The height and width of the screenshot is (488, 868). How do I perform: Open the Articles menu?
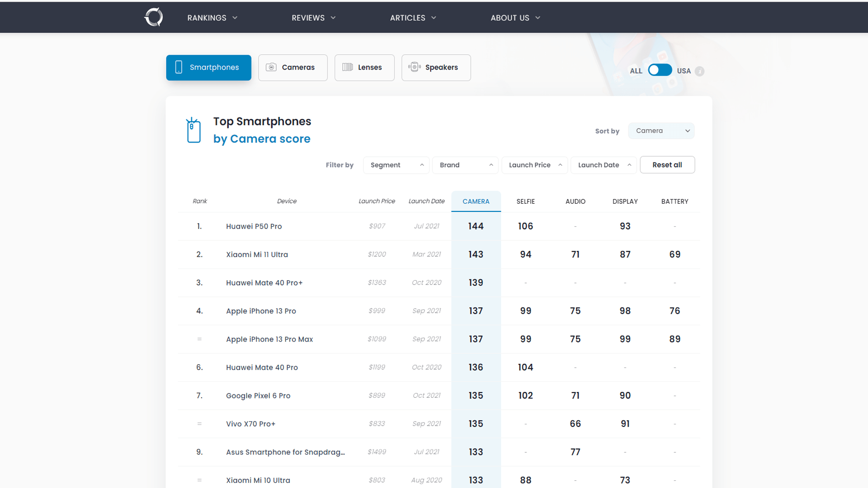(x=413, y=18)
